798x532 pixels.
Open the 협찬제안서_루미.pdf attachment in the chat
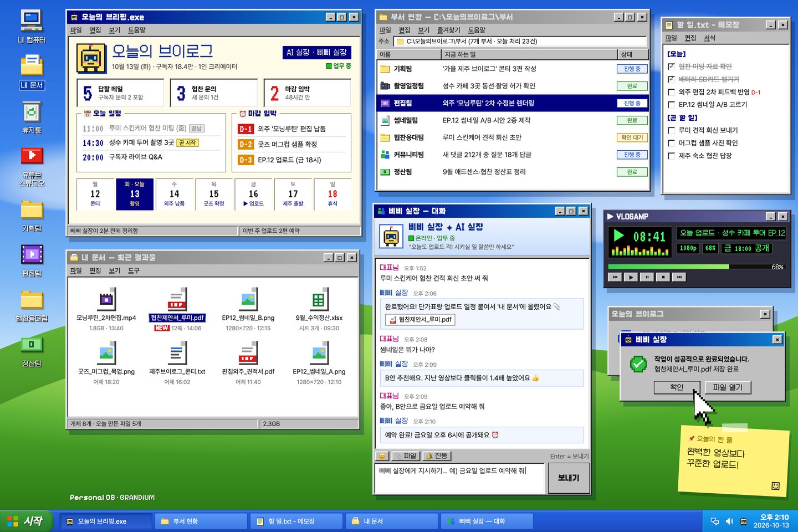[x=420, y=320]
